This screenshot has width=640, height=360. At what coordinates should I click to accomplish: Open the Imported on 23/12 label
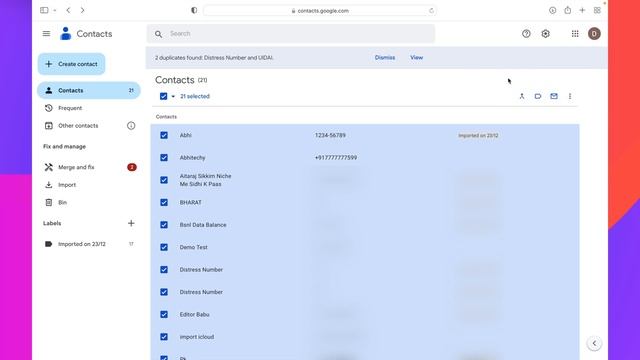(89, 244)
